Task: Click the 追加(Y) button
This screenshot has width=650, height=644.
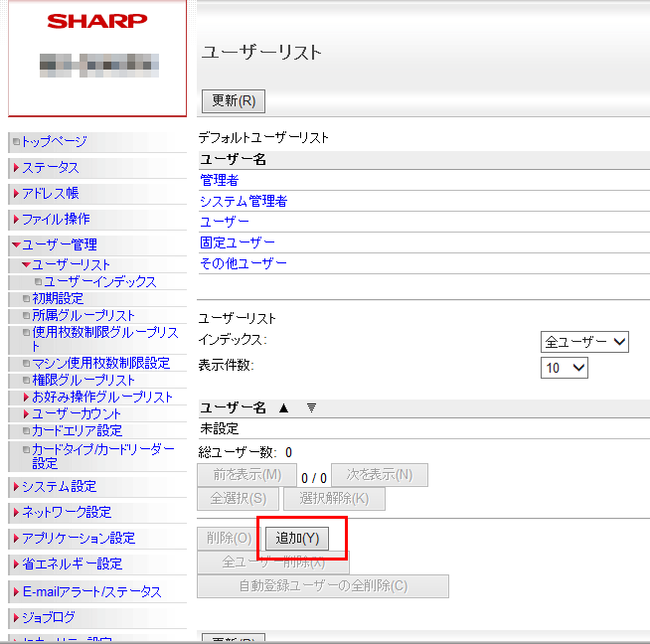Action: [x=296, y=539]
